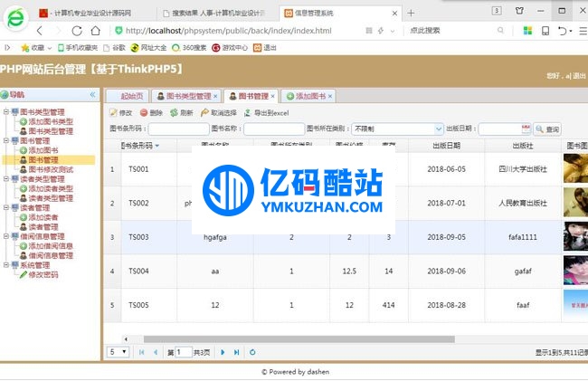Click the 删除 delete toolbar button
Screen dimensions: 588x381
pos(151,112)
